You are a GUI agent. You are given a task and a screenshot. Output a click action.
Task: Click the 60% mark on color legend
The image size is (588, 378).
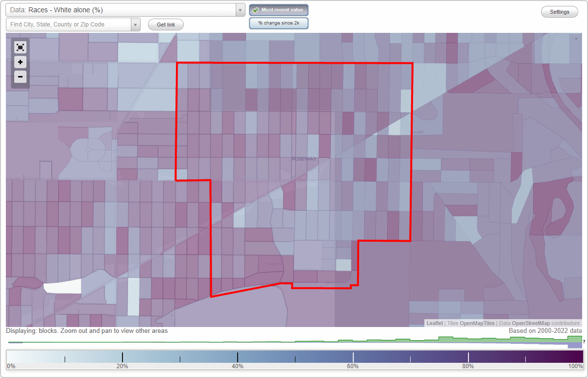coord(353,366)
